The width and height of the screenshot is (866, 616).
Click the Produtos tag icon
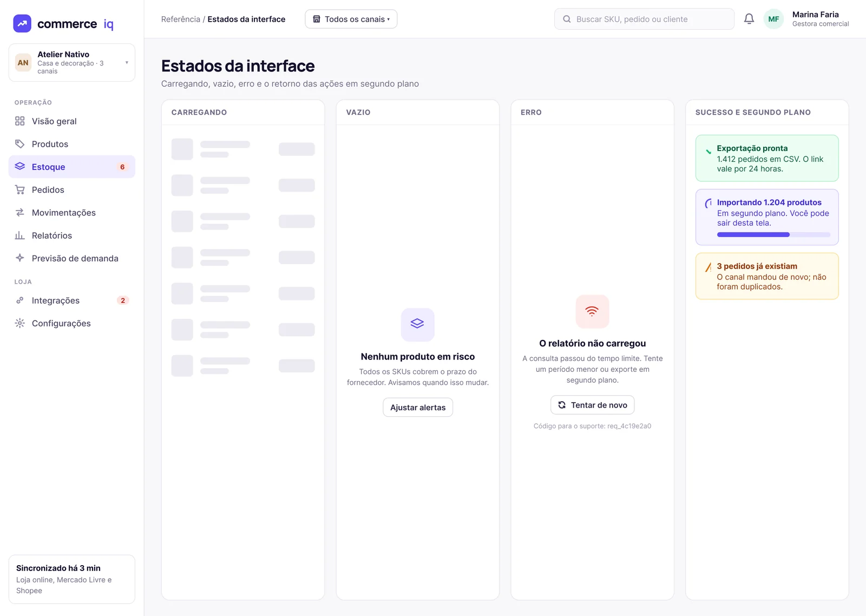point(20,144)
